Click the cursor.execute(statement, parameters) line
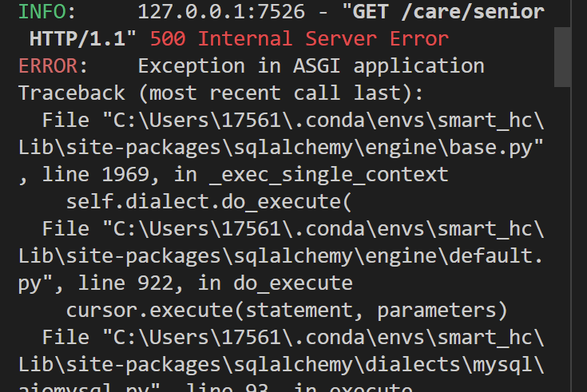The image size is (587, 392). (287, 311)
